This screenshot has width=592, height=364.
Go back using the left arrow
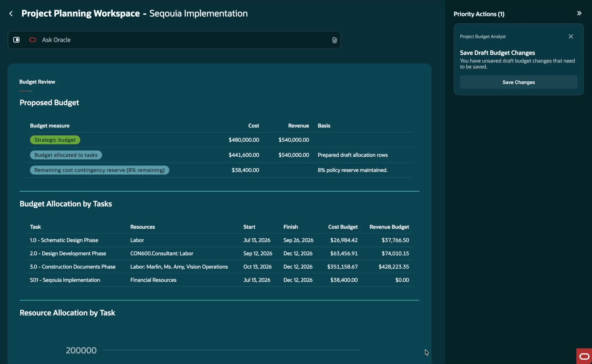point(11,14)
